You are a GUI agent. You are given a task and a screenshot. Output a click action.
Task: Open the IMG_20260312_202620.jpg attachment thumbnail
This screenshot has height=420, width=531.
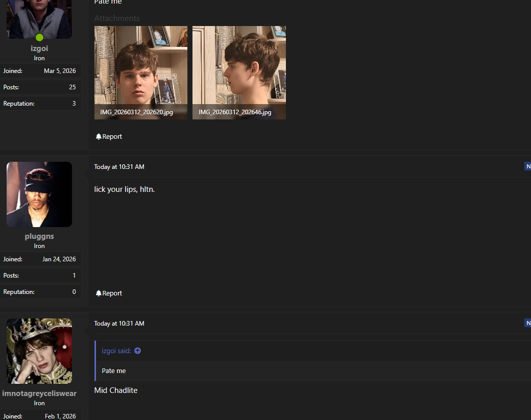(141, 73)
